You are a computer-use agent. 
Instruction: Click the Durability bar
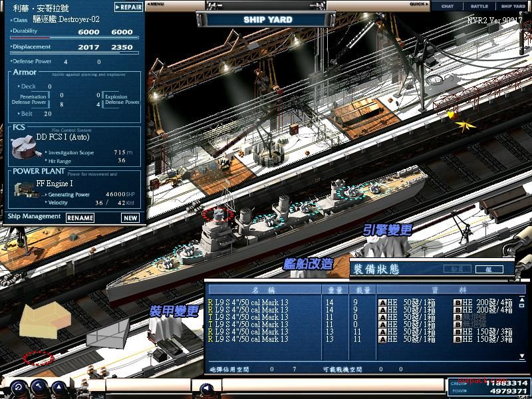click(x=73, y=38)
